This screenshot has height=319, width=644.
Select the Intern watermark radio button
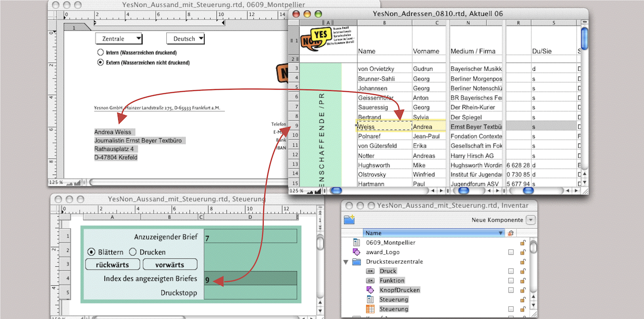101,53
